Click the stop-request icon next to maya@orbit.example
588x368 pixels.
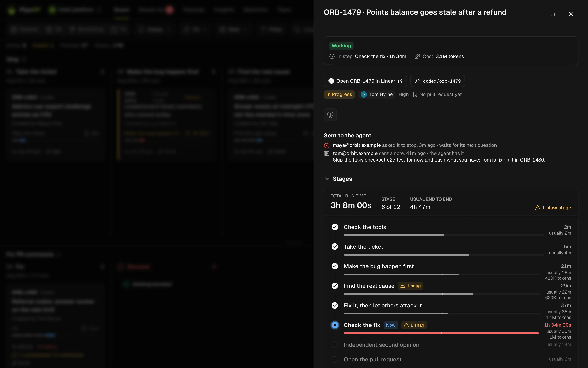(x=326, y=146)
